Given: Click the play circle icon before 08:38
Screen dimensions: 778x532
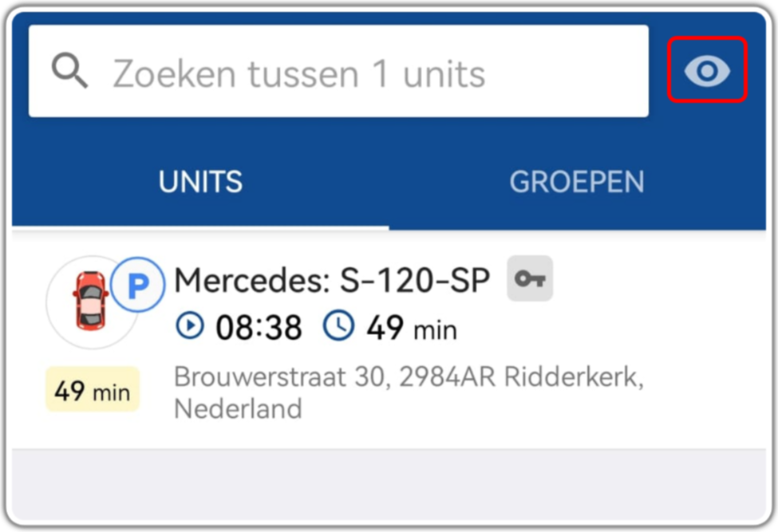Looking at the screenshot, I should coord(190,325).
